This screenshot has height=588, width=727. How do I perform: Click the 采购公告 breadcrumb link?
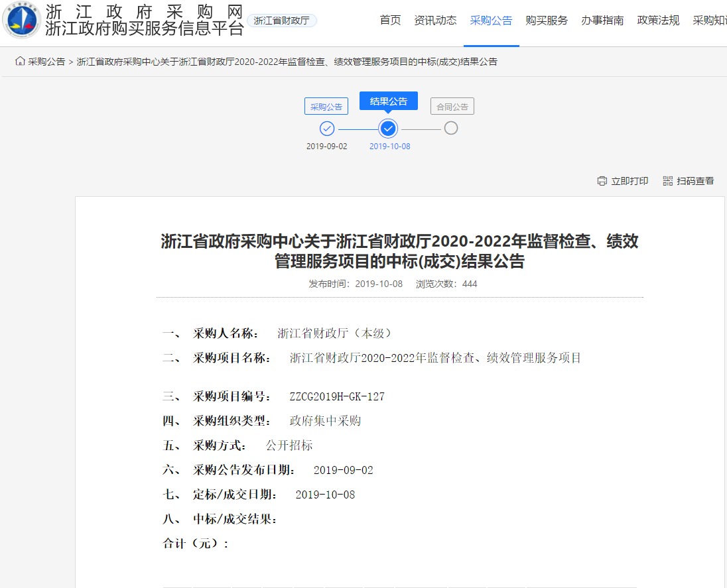(46, 62)
